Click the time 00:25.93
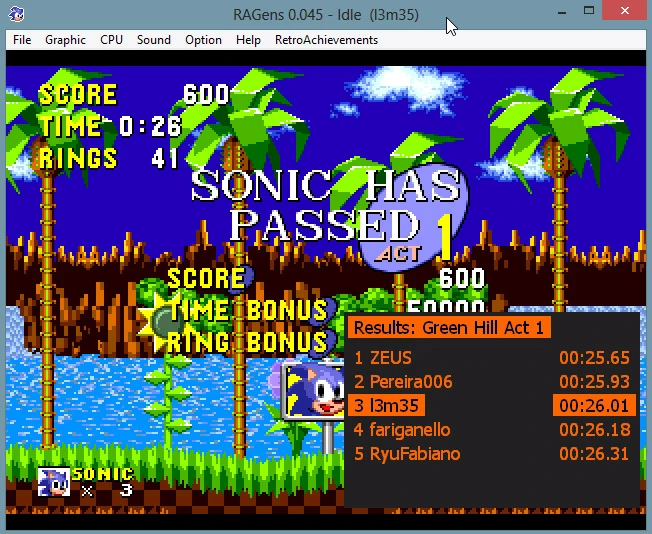The image size is (652, 534). [x=594, y=382]
